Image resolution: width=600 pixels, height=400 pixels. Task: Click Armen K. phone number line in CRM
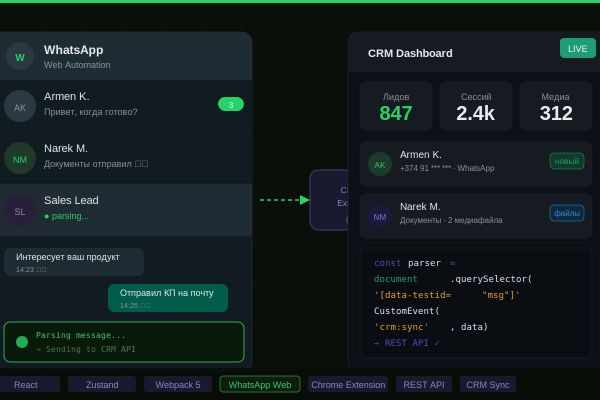(447, 168)
